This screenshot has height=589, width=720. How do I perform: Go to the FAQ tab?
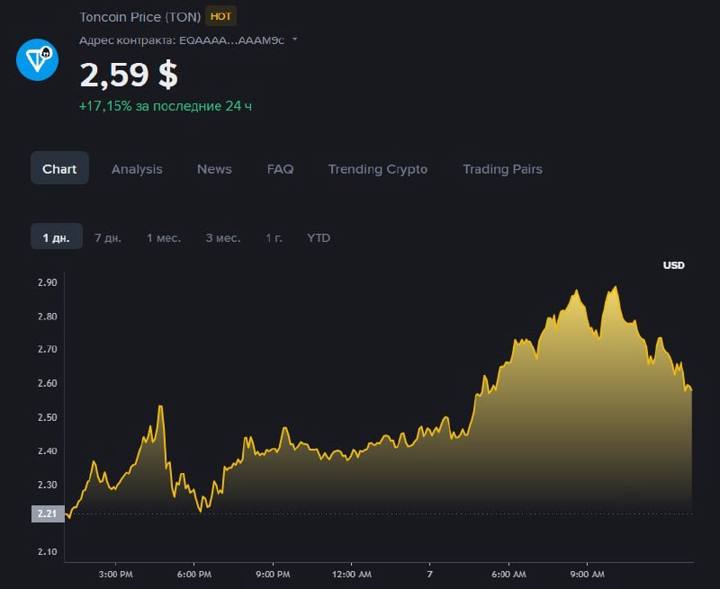[x=280, y=169]
